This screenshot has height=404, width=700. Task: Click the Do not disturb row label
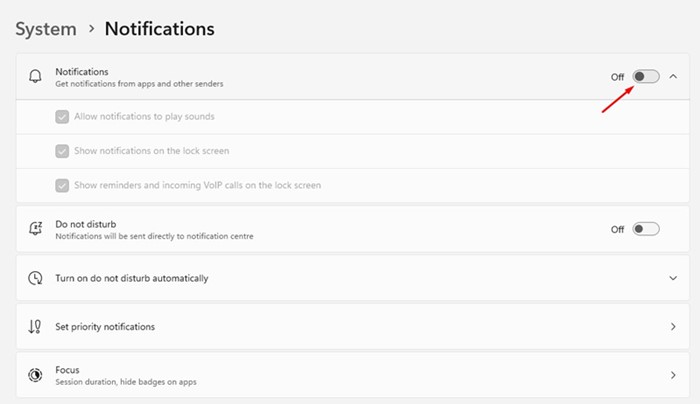coord(86,224)
